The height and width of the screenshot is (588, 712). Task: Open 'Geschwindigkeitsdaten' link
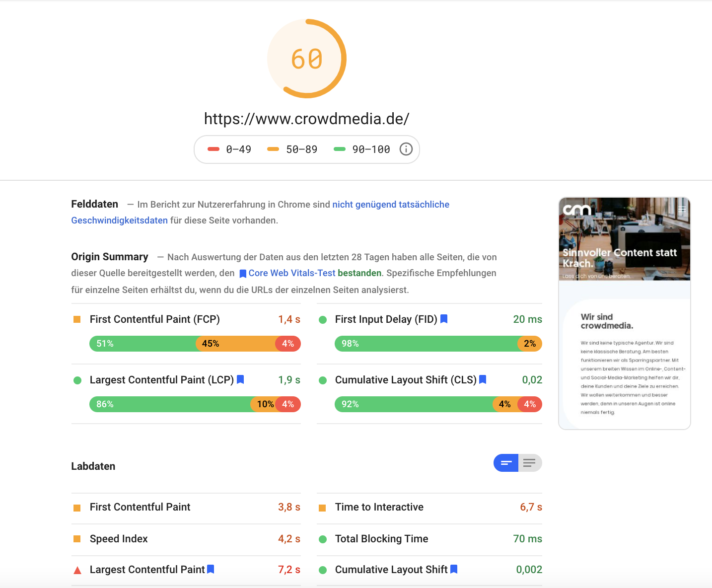(119, 220)
